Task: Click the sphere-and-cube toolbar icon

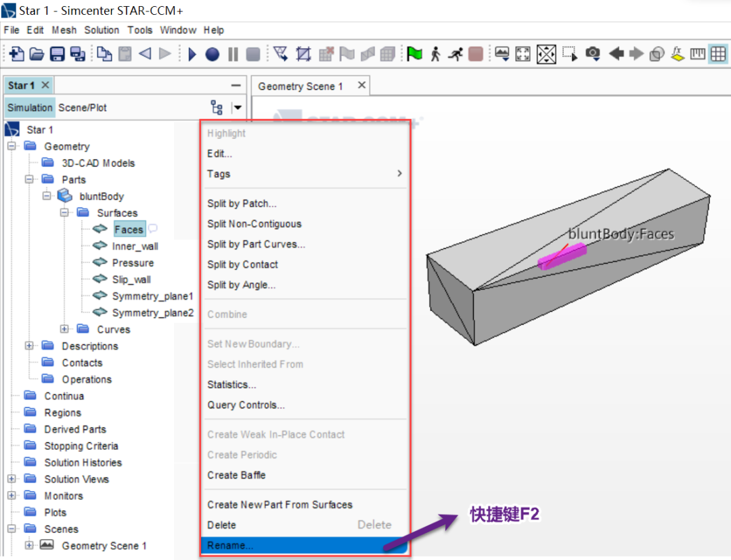Action: [657, 54]
